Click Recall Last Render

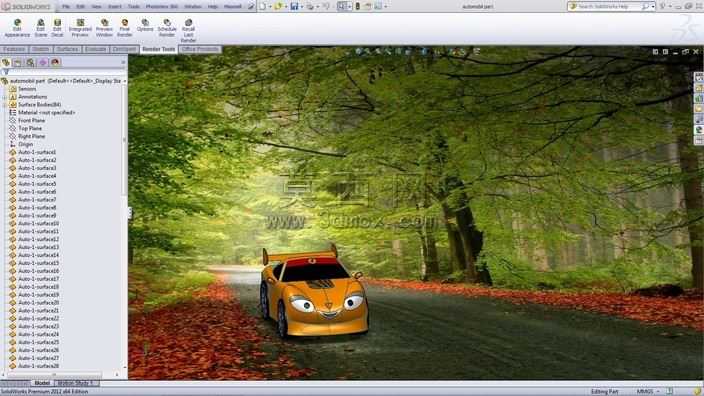pos(188,31)
